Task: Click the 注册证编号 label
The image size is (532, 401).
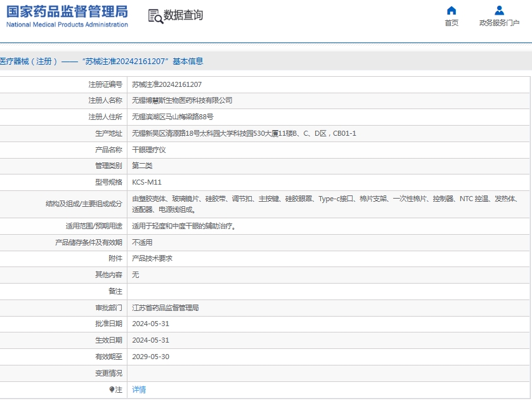Action: tap(105, 84)
